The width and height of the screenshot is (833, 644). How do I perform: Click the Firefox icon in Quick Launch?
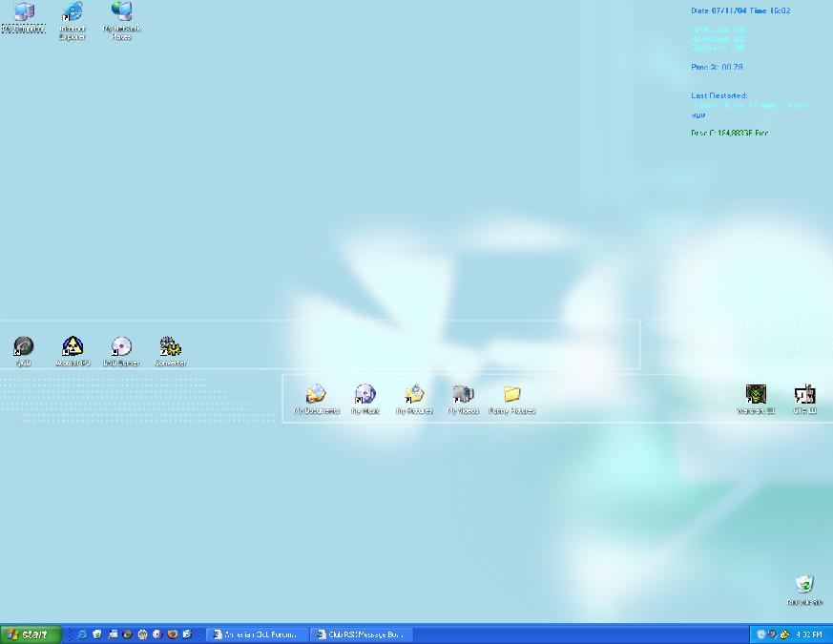173,634
